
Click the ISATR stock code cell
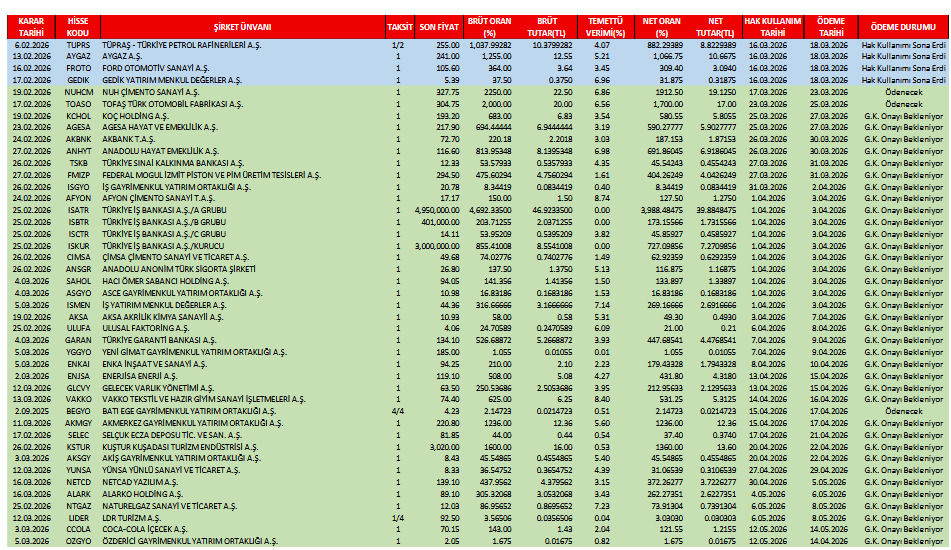click(x=77, y=211)
